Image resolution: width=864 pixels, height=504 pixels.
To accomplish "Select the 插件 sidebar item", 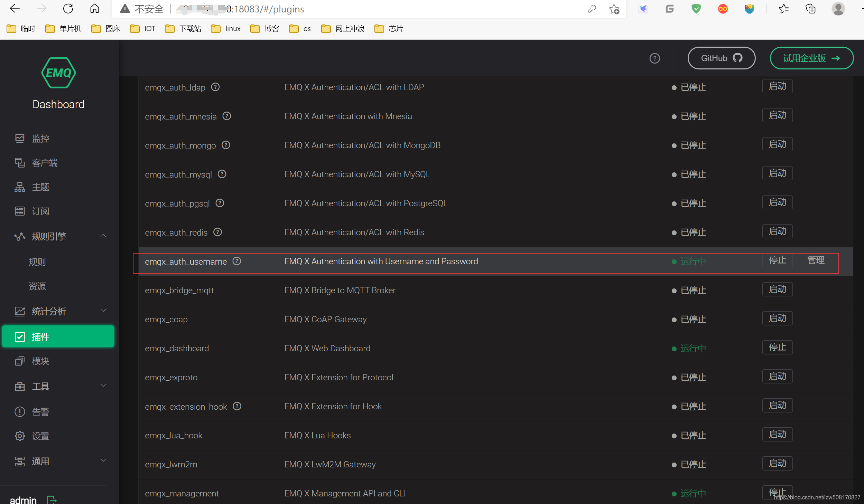I will tap(58, 336).
